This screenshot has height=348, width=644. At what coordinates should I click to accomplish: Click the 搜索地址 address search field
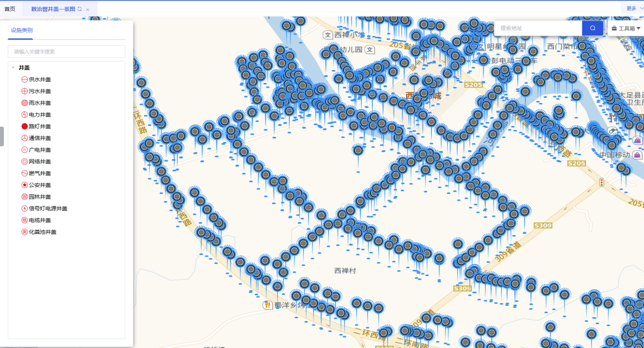[x=539, y=28]
